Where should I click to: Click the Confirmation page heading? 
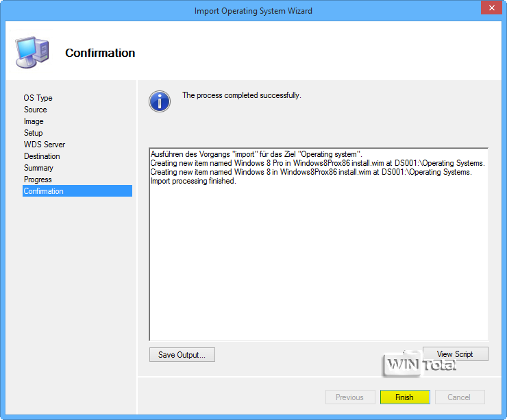[x=100, y=53]
